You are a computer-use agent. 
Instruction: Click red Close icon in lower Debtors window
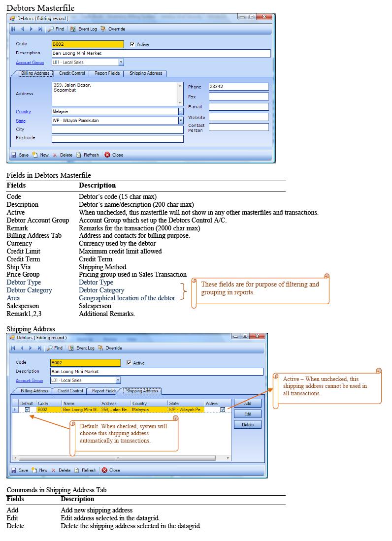tap(104, 470)
